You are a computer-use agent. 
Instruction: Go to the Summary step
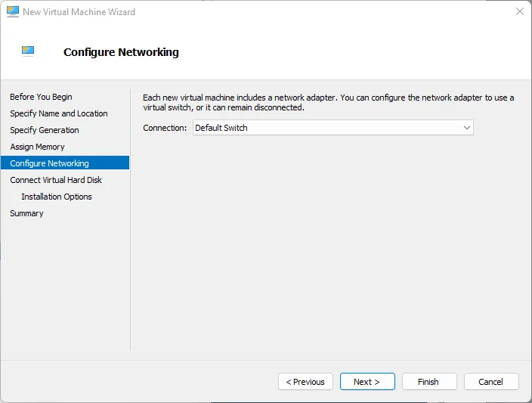(x=26, y=213)
